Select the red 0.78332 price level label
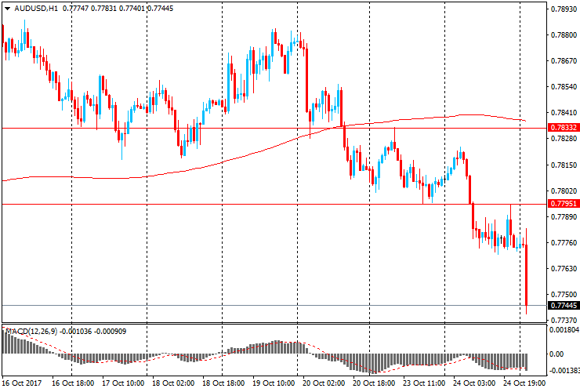Screen dimensions: 580x392 pyautogui.click(x=563, y=128)
